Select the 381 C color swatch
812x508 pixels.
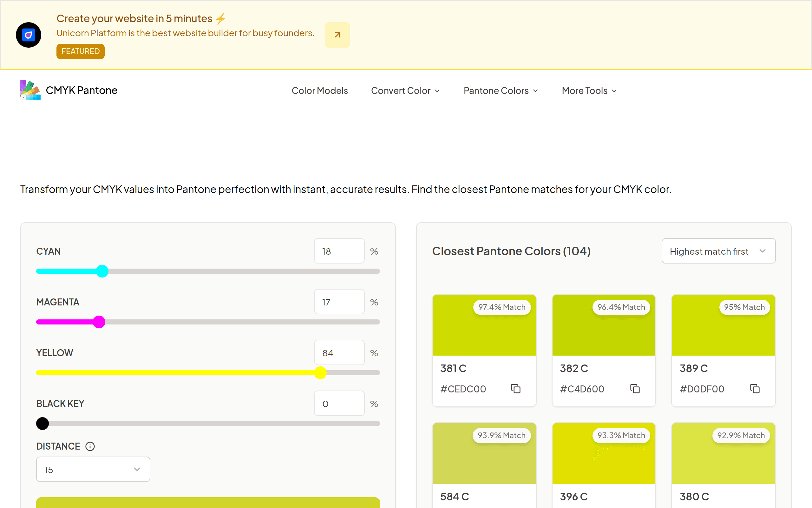click(484, 325)
